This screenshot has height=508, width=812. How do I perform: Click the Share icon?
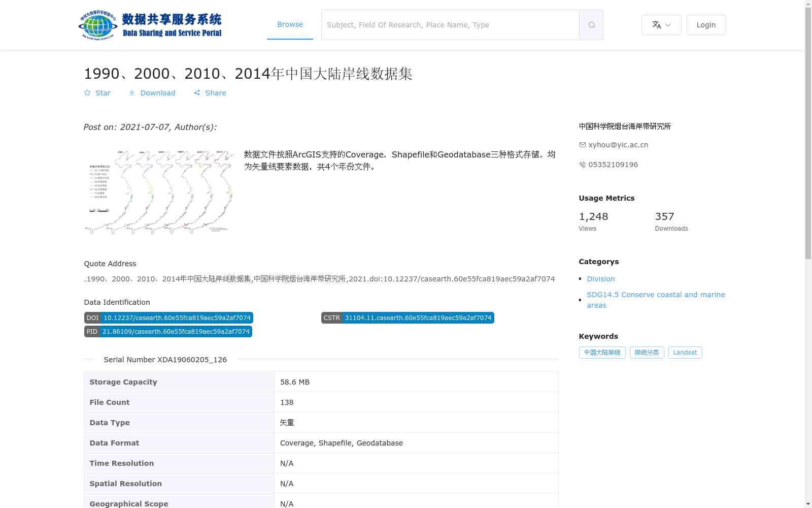point(197,93)
